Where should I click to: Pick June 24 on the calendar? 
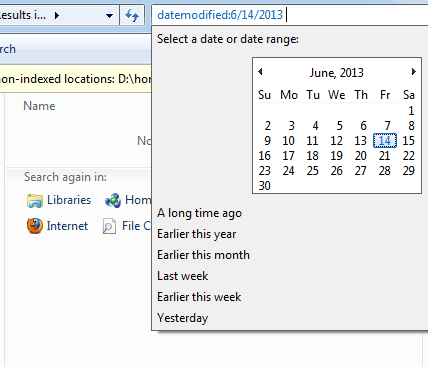pos(288,171)
